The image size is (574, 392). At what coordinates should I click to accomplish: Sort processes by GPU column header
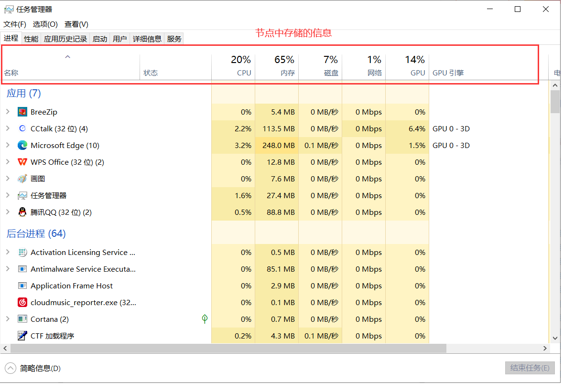point(407,66)
